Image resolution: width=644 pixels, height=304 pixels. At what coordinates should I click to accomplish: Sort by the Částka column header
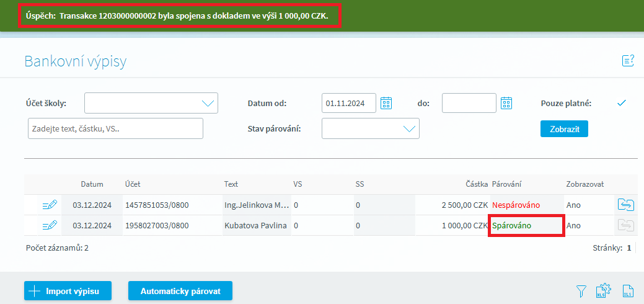[477, 184]
